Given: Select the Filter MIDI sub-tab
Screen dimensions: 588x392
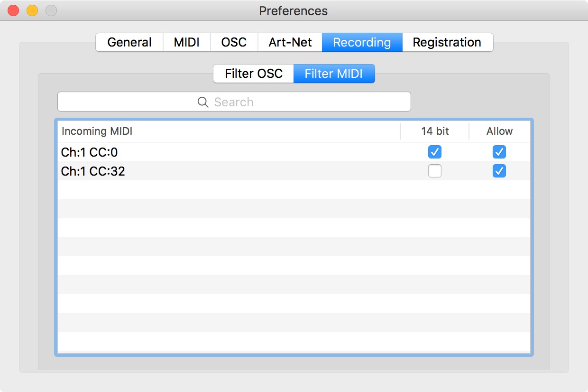Looking at the screenshot, I should (x=334, y=74).
